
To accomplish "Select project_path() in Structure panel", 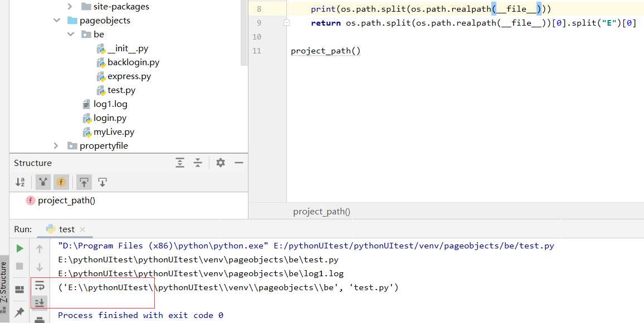I will point(66,200).
